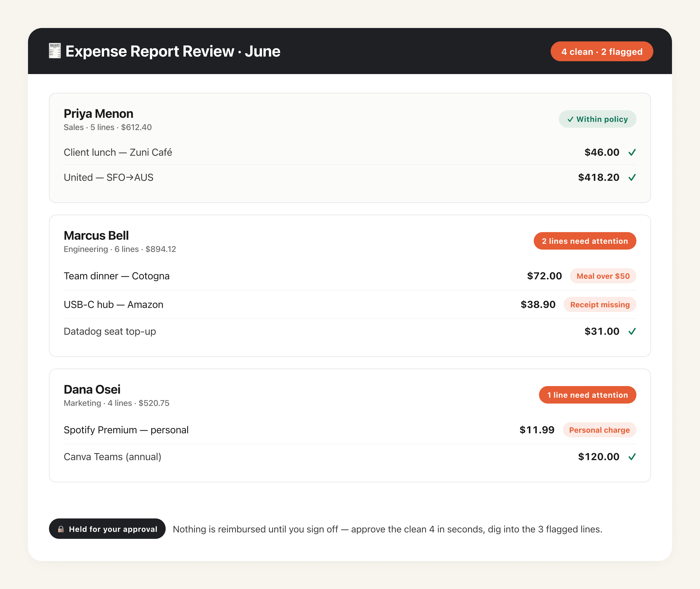Open the 'Meal over $50' flag
The width and height of the screenshot is (700, 589).
603,276
